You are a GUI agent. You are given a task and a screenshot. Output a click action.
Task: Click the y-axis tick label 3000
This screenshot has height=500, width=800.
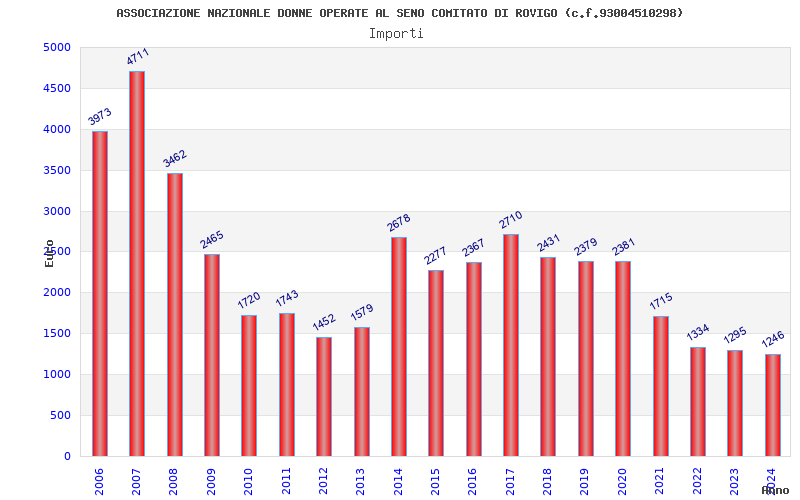[57, 211]
